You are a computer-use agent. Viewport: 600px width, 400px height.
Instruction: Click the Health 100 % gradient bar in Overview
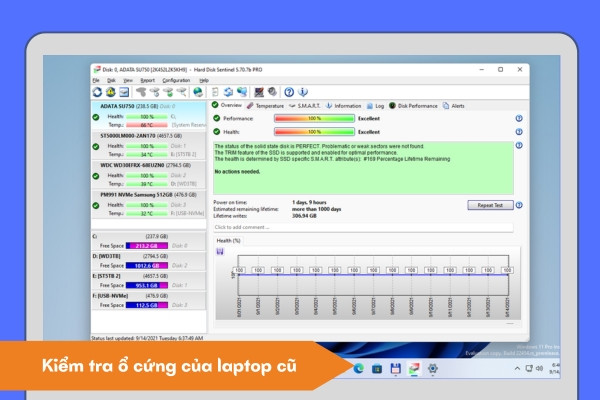[x=314, y=132]
